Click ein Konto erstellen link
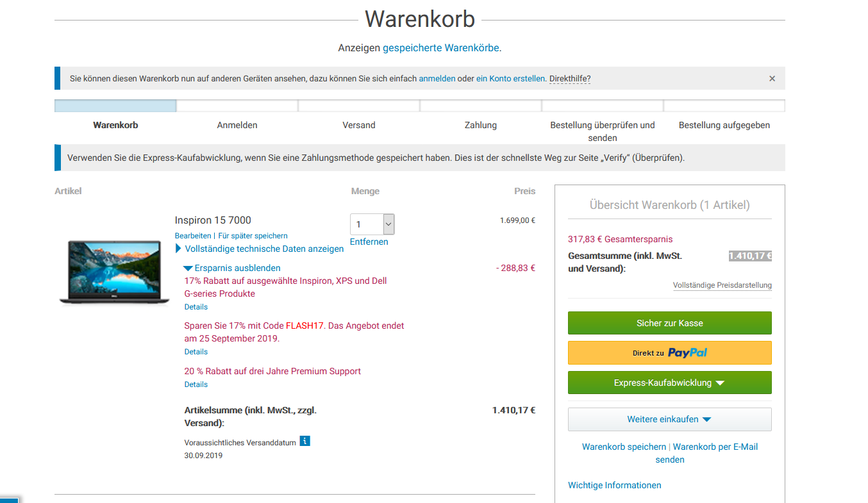 pyautogui.click(x=510, y=79)
